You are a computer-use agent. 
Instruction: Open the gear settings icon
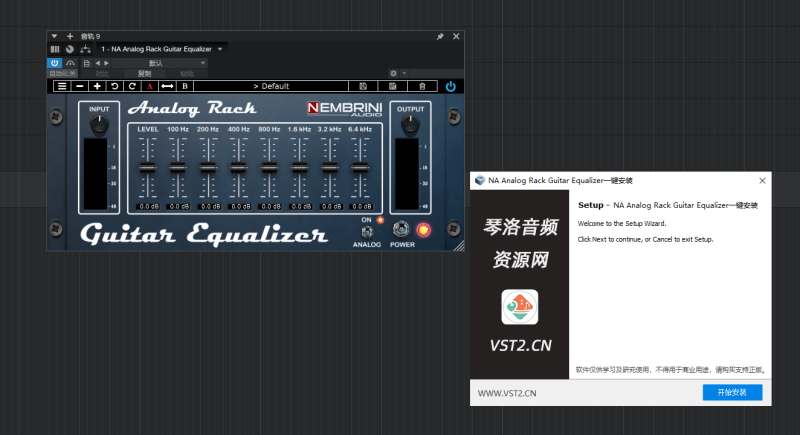(393, 73)
